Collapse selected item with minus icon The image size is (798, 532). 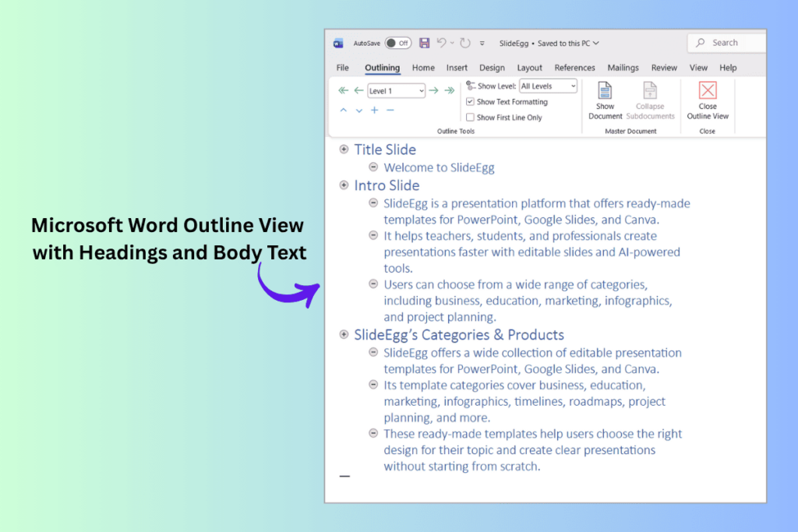tap(390, 110)
